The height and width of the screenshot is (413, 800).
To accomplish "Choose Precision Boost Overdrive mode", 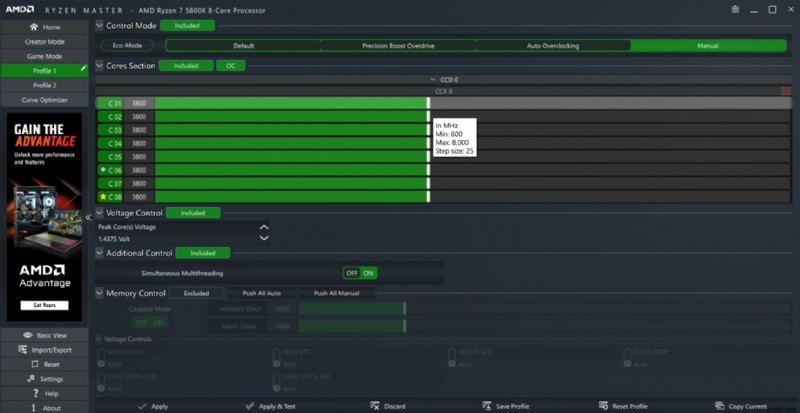I will tap(398, 45).
